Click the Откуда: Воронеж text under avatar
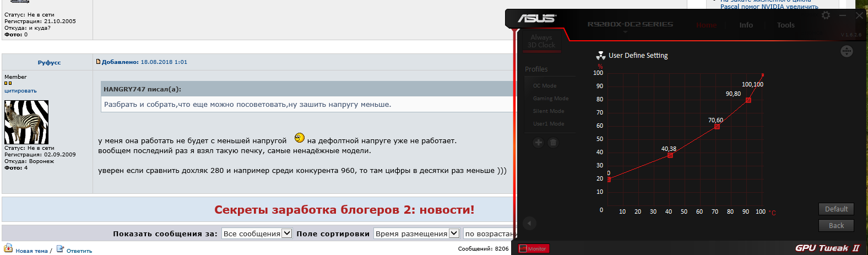868x255 pixels. (x=29, y=161)
